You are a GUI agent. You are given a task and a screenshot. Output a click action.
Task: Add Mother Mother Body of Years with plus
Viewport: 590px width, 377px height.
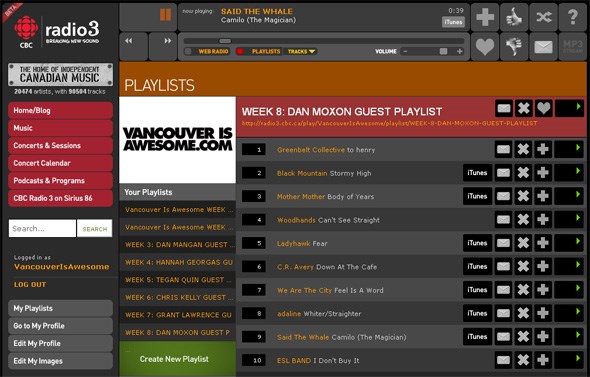[543, 196]
